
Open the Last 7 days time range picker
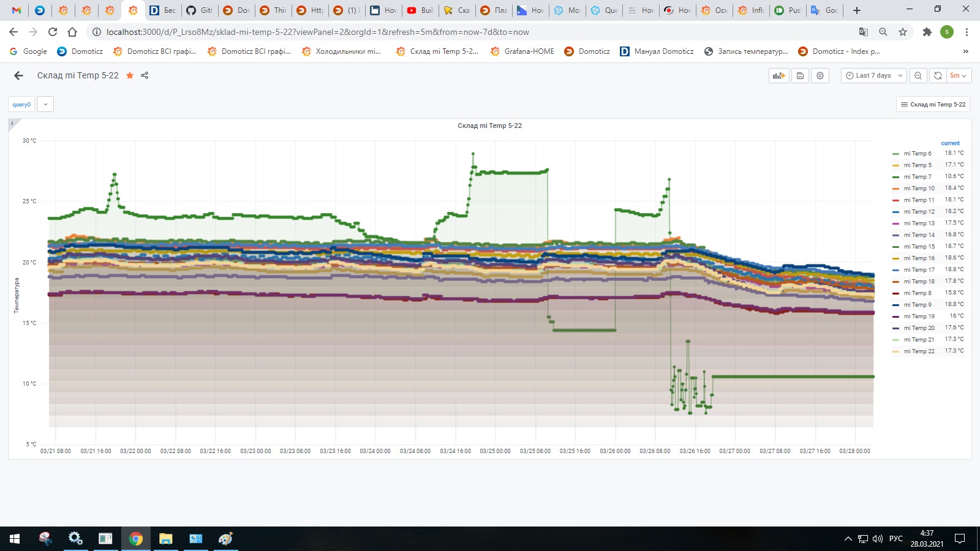pos(872,75)
